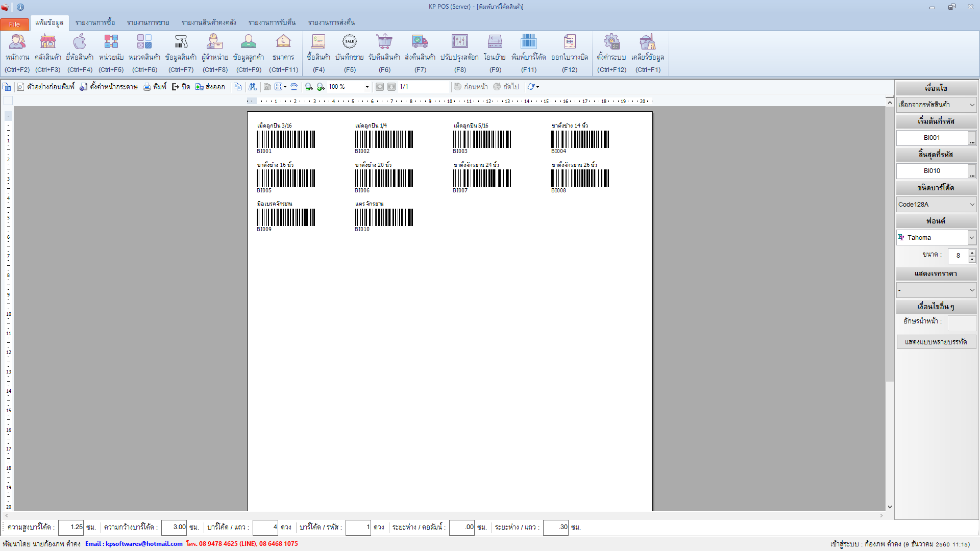Viewport: 980px width, 551px height.
Task: Expand the Code128A barcode type dropdown
Action: pos(972,205)
